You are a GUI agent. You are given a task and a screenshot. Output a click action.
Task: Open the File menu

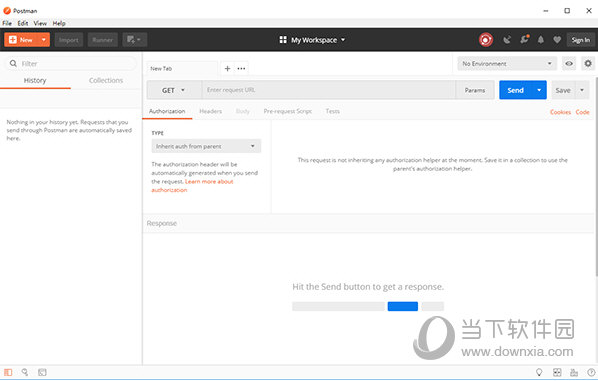pyautogui.click(x=7, y=23)
